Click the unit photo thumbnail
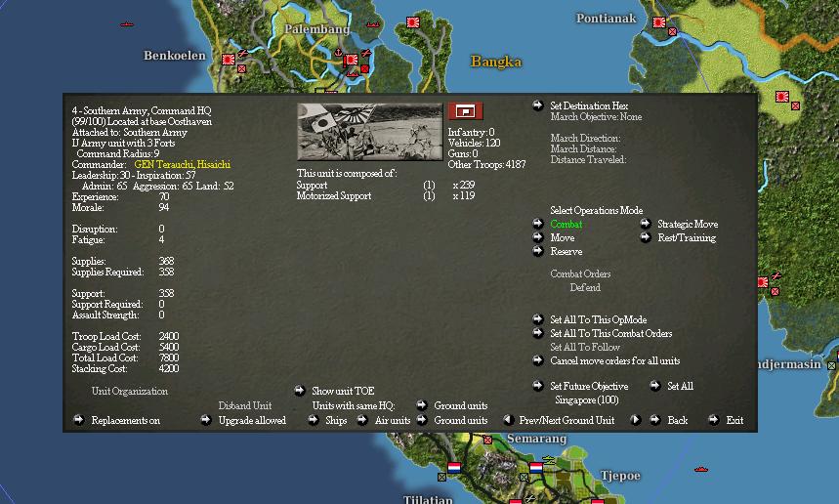Viewport: 839px width, 504px height. [x=370, y=132]
